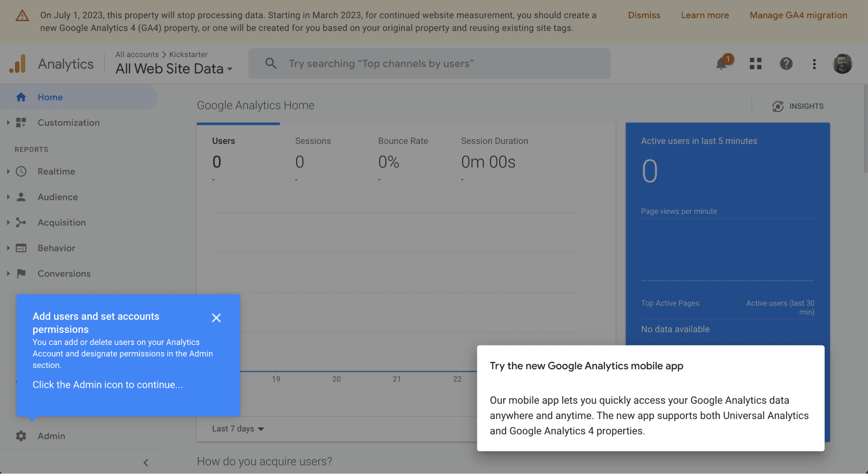Open Conversions reports
Image resolution: width=868 pixels, height=474 pixels.
[x=64, y=274]
